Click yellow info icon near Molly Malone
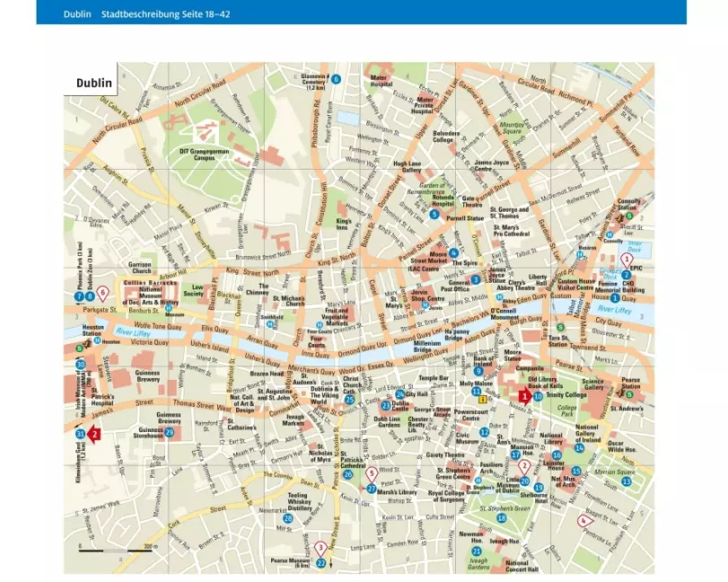 [x=484, y=398]
